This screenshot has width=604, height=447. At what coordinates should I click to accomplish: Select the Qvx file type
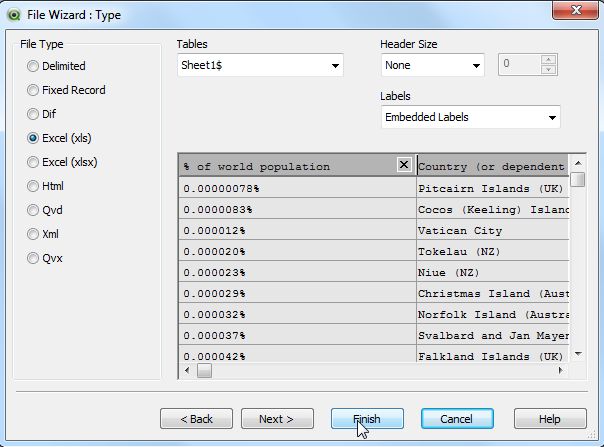(45, 258)
